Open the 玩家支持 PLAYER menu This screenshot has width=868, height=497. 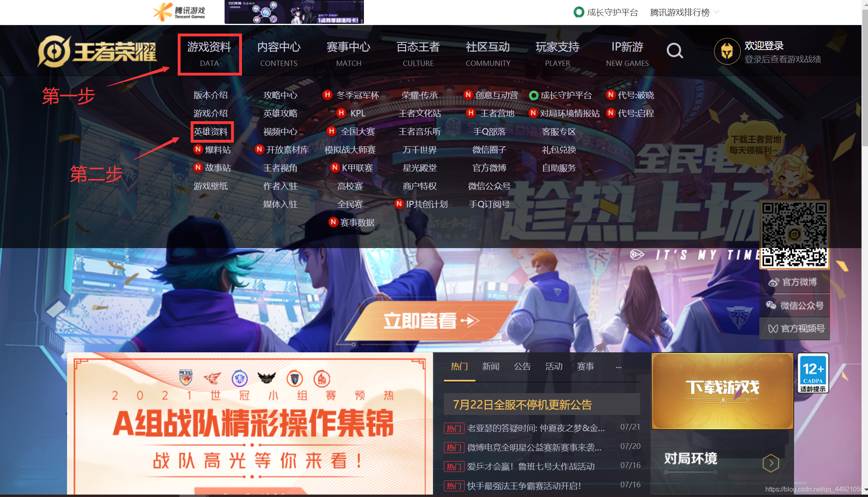pos(557,54)
